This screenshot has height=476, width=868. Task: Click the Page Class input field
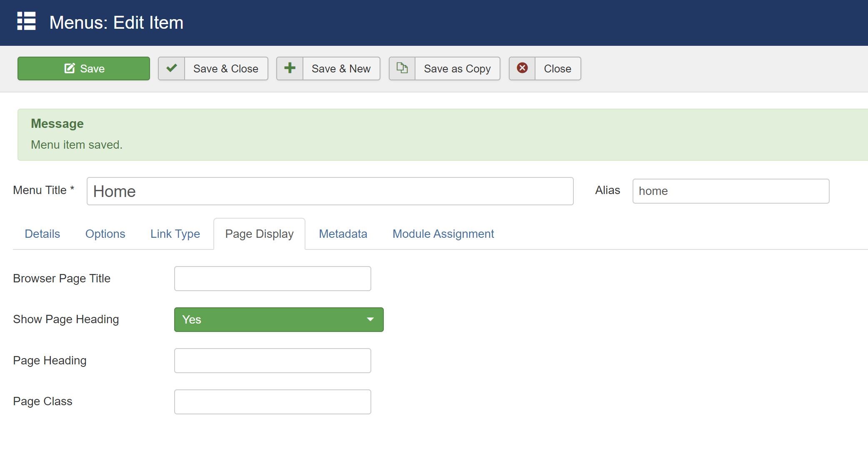pyautogui.click(x=273, y=401)
